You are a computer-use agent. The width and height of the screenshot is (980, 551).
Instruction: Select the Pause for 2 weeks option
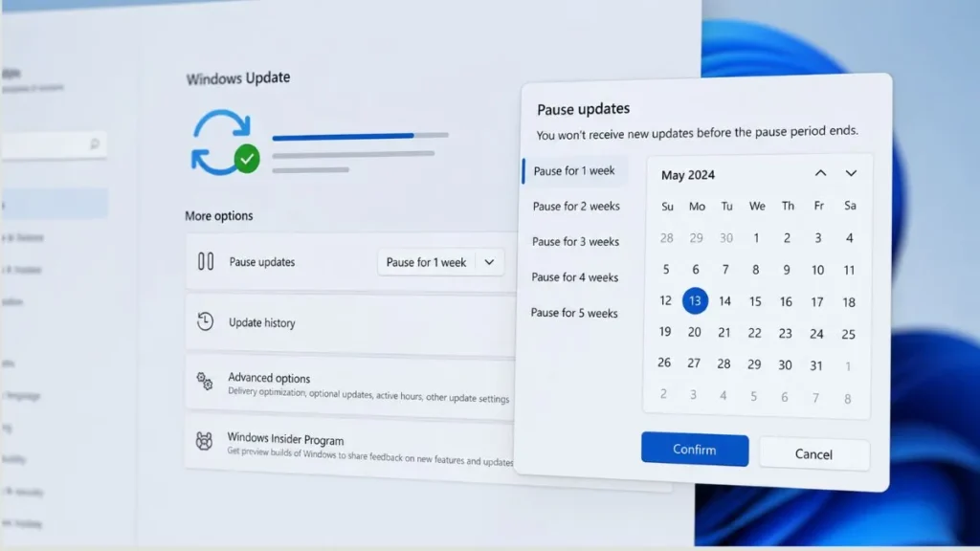[x=575, y=206]
